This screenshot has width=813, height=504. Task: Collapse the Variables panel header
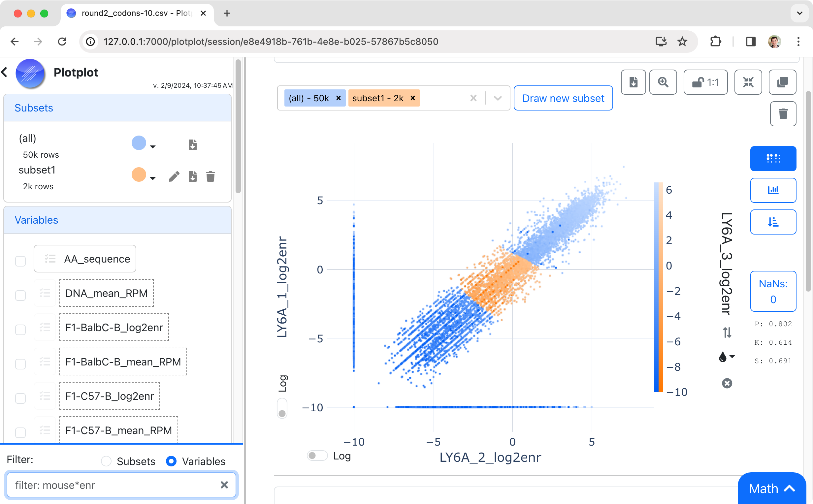[117, 220]
